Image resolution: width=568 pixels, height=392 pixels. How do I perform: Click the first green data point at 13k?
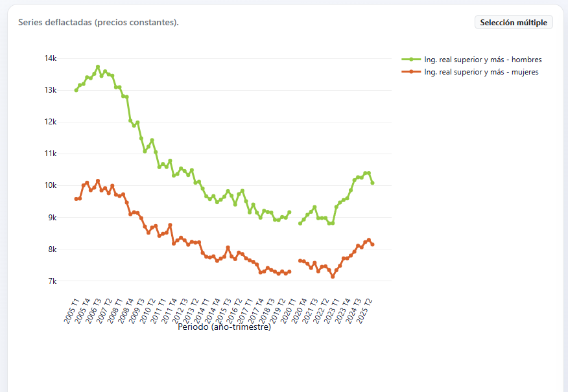pos(76,90)
